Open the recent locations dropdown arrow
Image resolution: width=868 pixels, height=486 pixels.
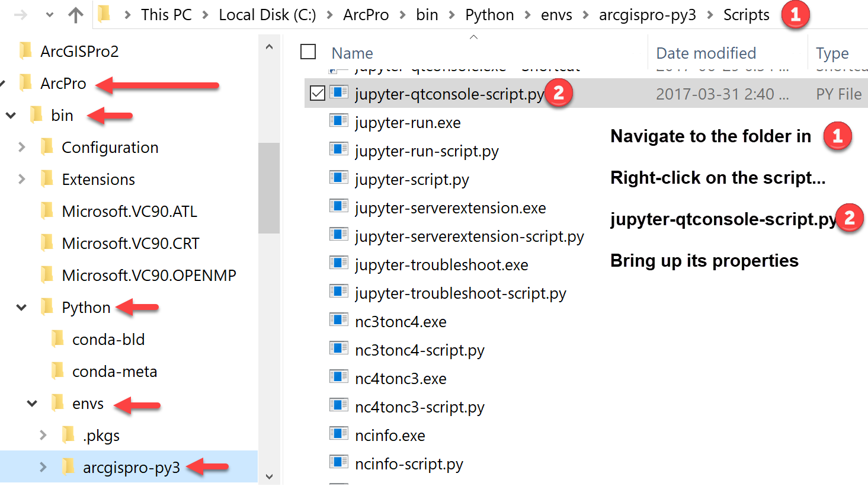tap(50, 15)
